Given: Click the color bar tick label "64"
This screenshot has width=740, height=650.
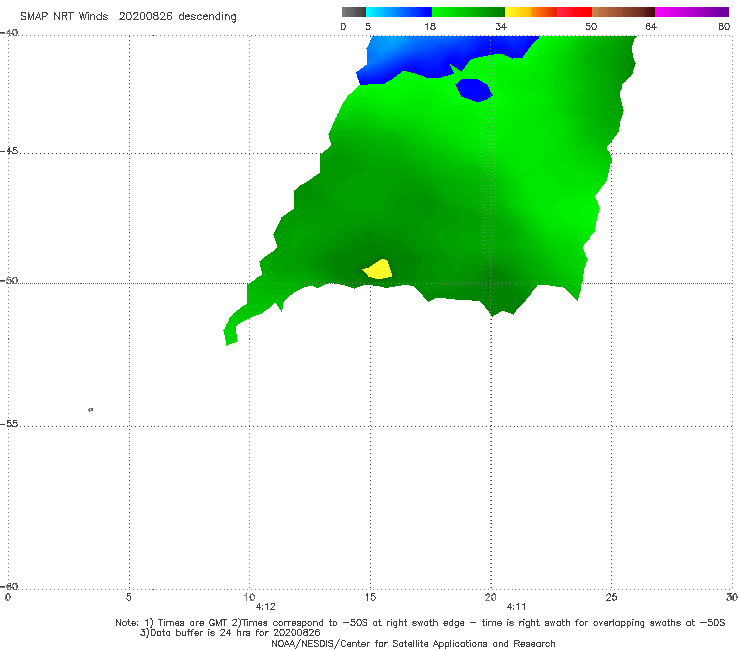Looking at the screenshot, I should click(x=651, y=26).
